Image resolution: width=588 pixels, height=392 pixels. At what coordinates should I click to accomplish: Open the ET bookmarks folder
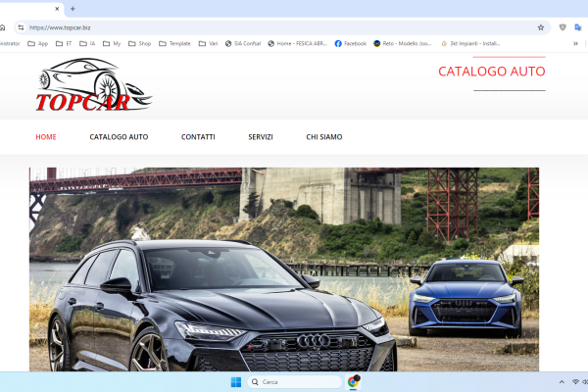(64, 43)
